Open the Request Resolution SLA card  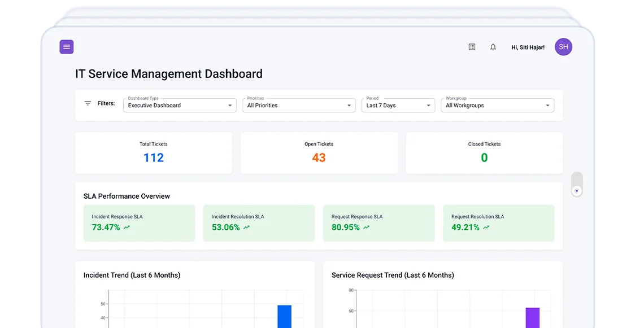499,224
